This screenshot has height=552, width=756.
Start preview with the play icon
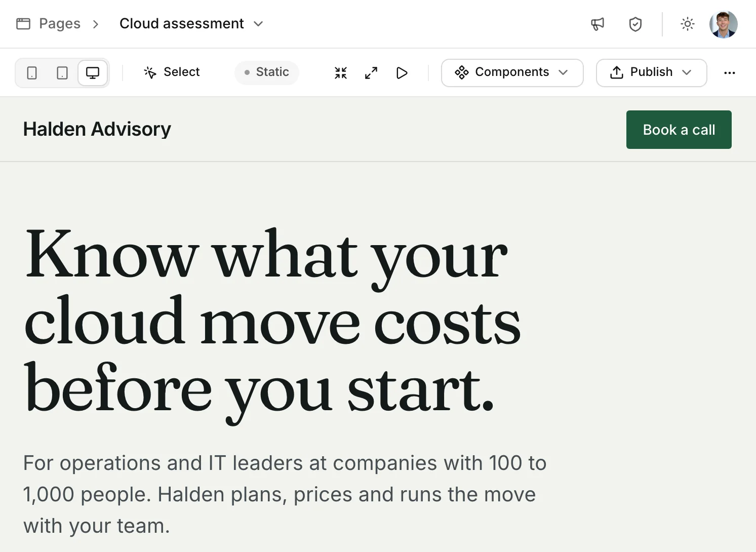pyautogui.click(x=402, y=73)
